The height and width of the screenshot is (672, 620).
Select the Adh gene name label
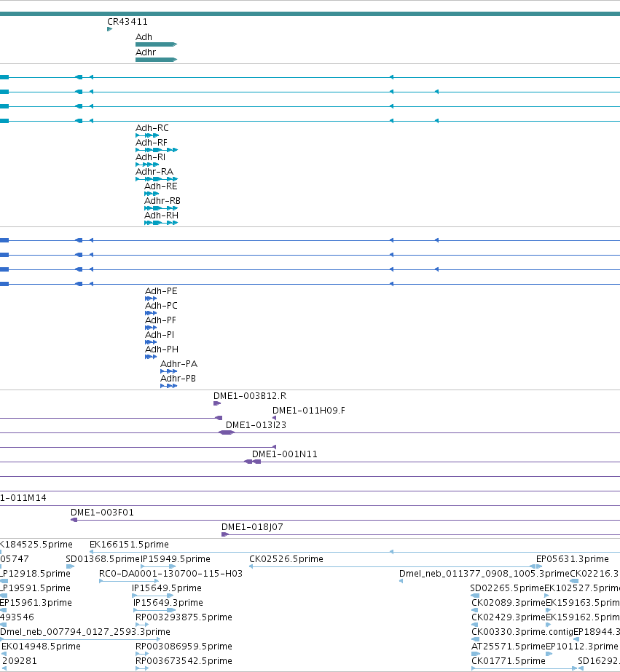[x=144, y=37]
